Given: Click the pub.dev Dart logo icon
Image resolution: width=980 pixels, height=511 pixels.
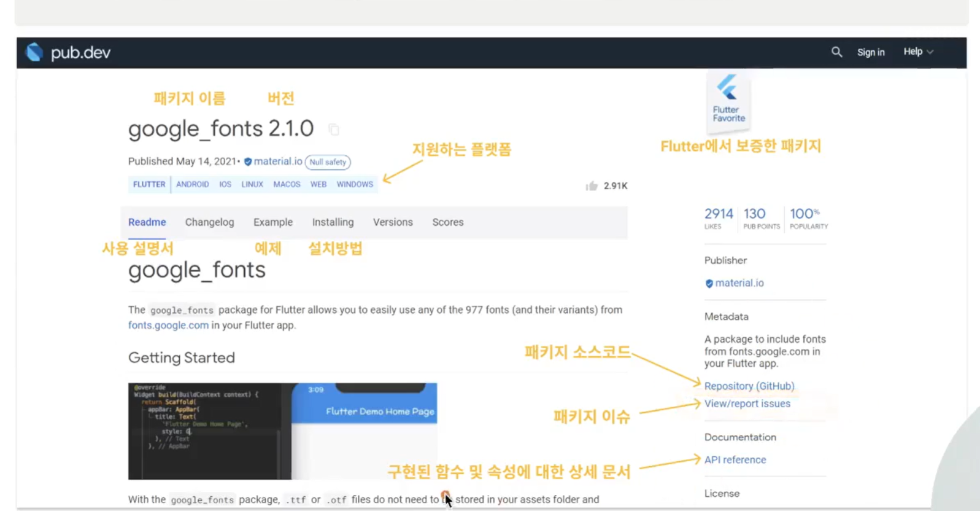Looking at the screenshot, I should [x=34, y=52].
